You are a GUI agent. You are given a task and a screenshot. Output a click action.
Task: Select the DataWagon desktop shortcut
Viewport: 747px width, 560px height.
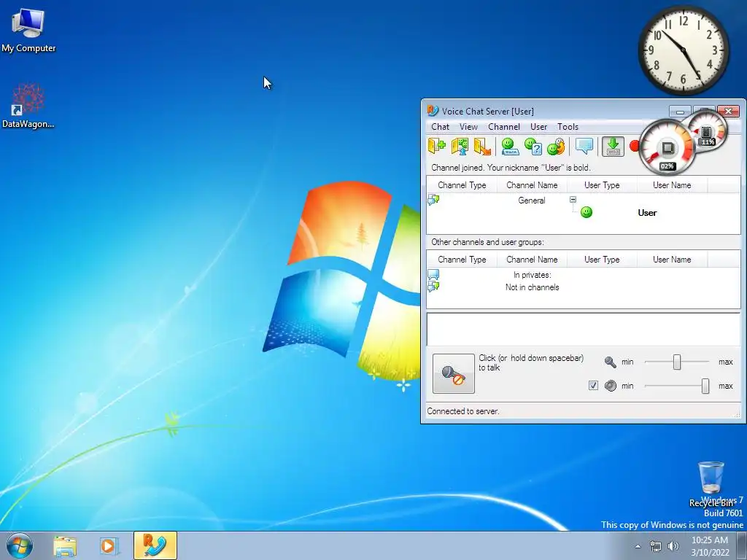pyautogui.click(x=28, y=106)
